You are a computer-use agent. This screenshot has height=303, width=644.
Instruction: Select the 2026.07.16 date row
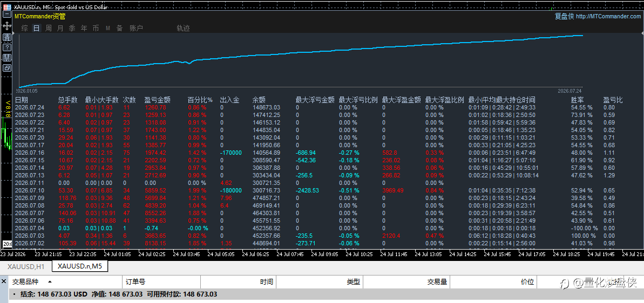pos(30,152)
